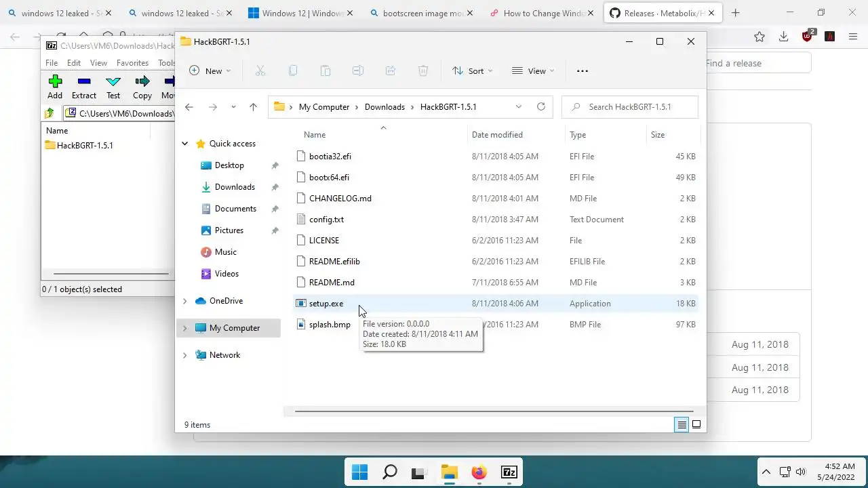This screenshot has width=868, height=488.
Task: Refresh the HackBGRT-1.5.1 folder view
Action: (x=540, y=106)
